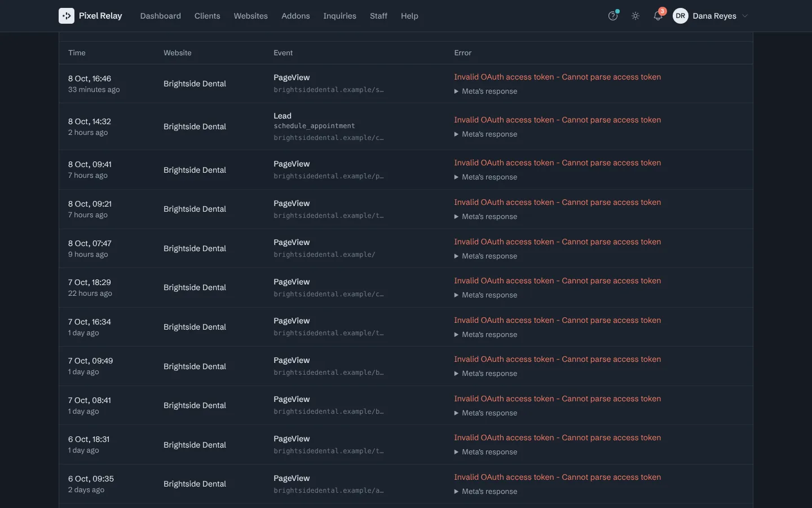Expand Meta's response for 8 Oct 16:46 row
The height and width of the screenshot is (508, 812).
(486, 91)
